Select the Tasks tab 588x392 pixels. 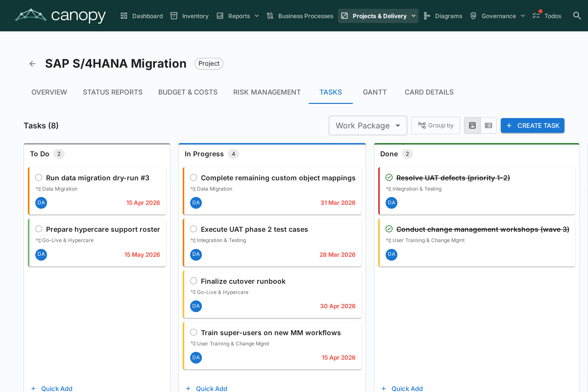[331, 92]
